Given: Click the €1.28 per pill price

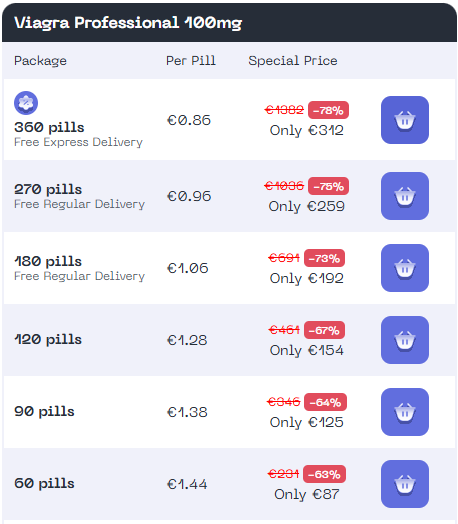Looking at the screenshot, I should pos(187,340).
